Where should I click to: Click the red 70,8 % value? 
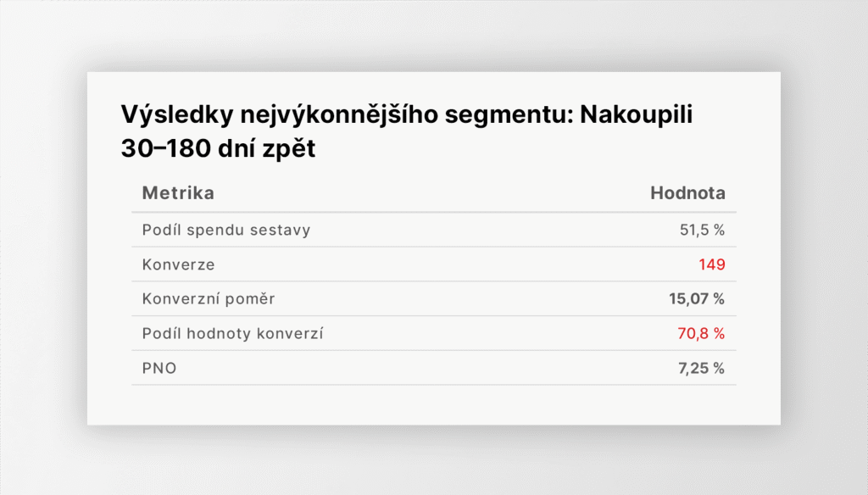click(701, 333)
